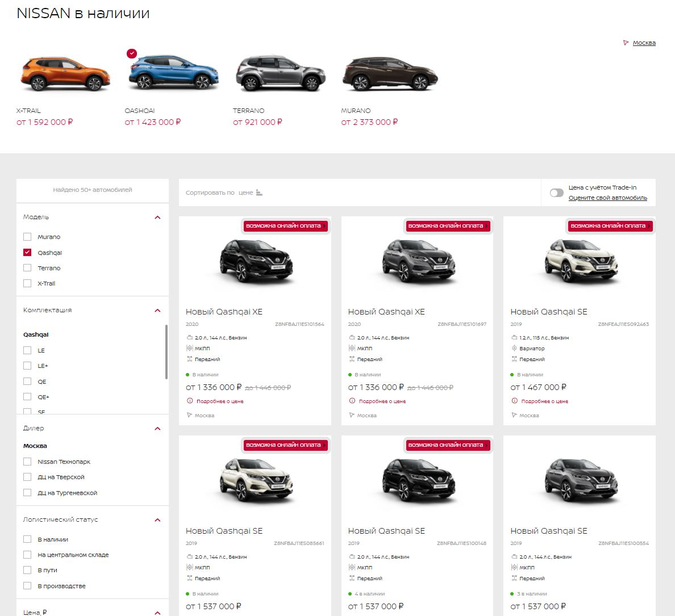Check the QE trim checkbox
Image resolution: width=675 pixels, height=616 pixels.
click(27, 381)
